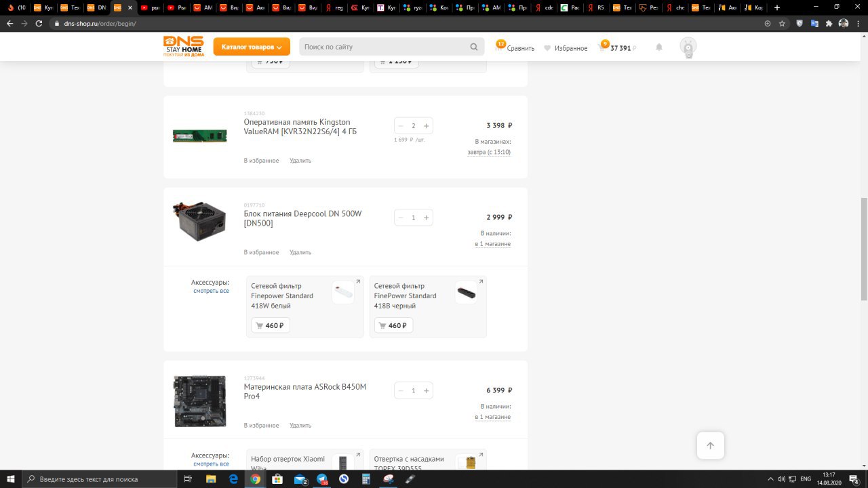The width and height of the screenshot is (868, 488).
Task: Open Telegram from taskbar
Action: [x=322, y=479]
